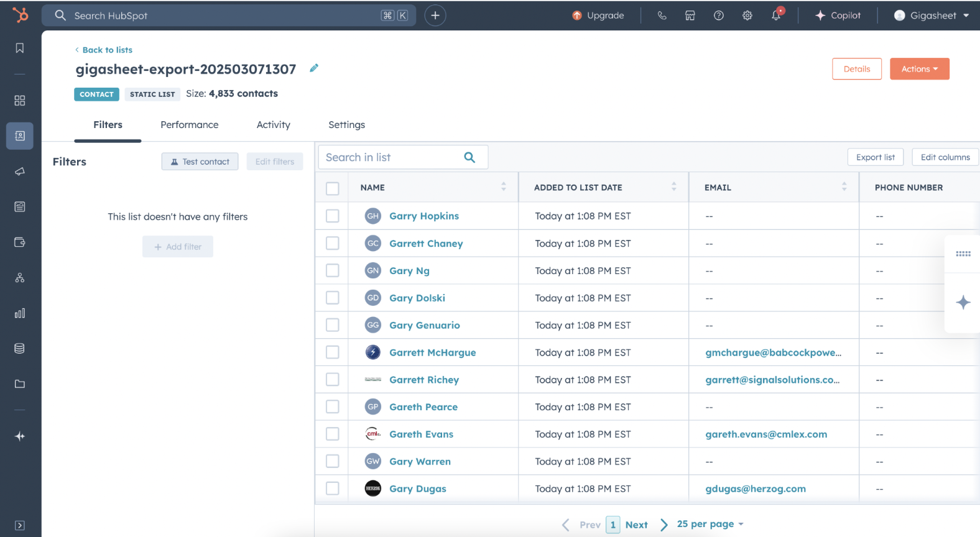Click the Upgrade arrow button
Image resolution: width=980 pixels, height=537 pixels.
[598, 16]
